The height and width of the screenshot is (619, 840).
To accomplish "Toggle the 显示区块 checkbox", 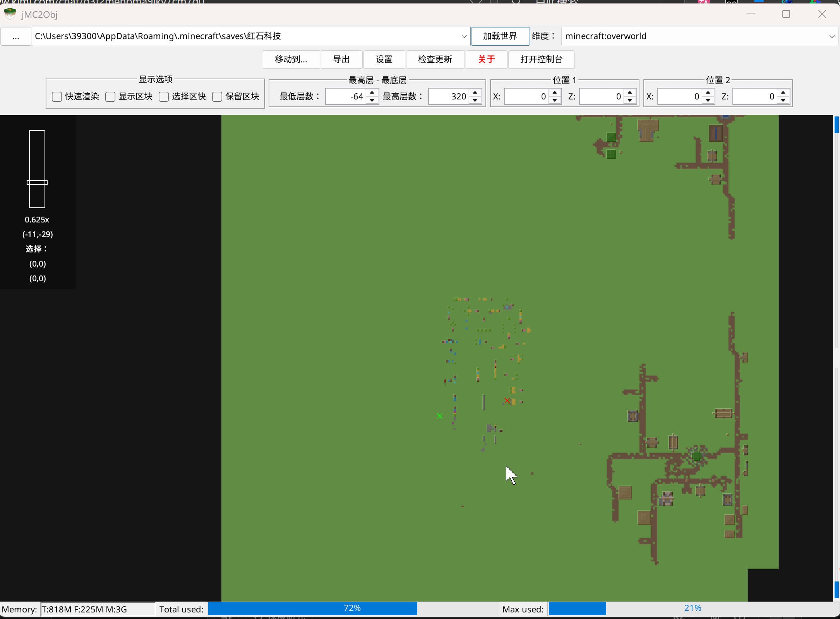I will 110,97.
